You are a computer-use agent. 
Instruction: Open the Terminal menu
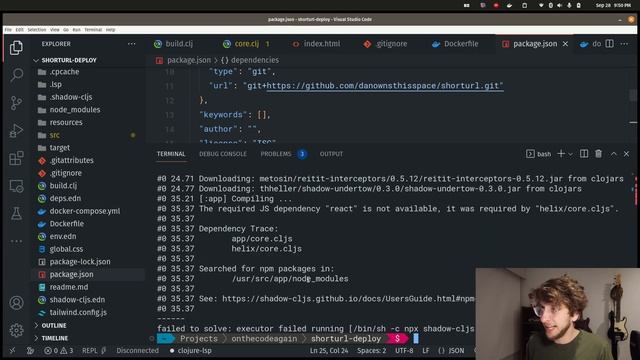coord(93,30)
